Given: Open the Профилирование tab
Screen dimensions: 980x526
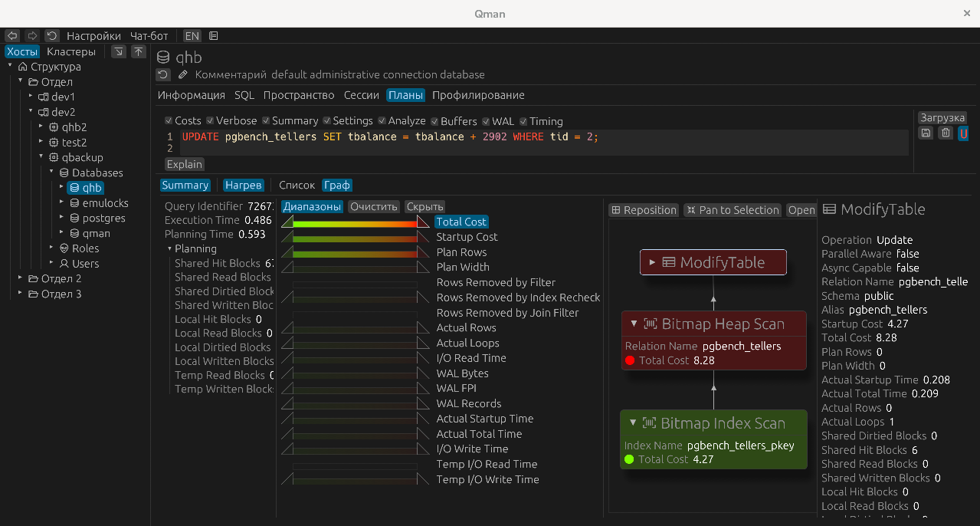Looking at the screenshot, I should [478, 95].
